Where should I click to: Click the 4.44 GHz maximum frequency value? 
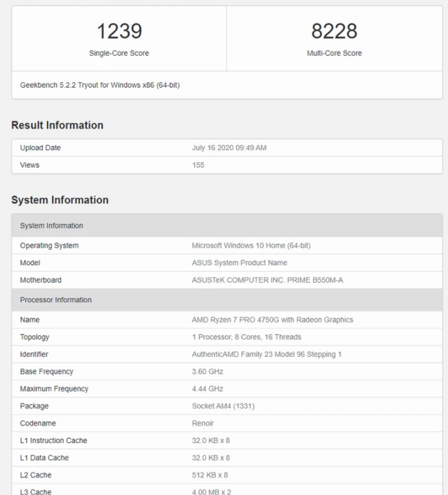pyautogui.click(x=208, y=389)
